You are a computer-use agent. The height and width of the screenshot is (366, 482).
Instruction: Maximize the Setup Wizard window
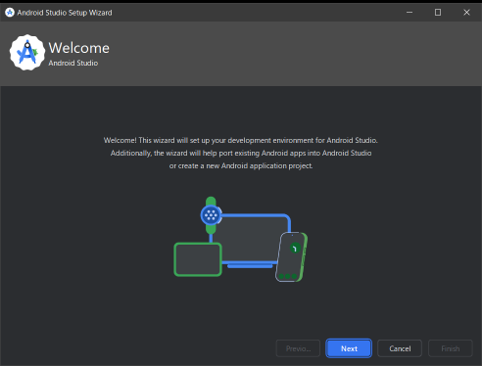438,12
